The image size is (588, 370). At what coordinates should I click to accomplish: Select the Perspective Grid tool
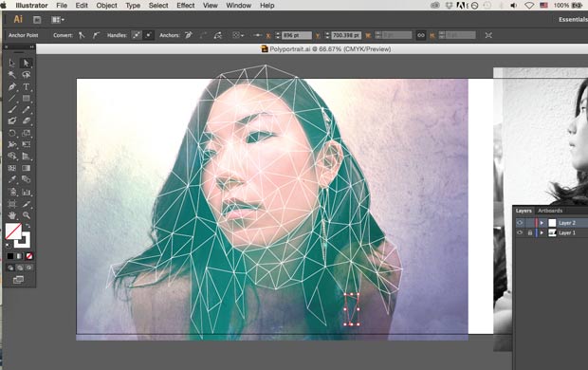[26, 157]
